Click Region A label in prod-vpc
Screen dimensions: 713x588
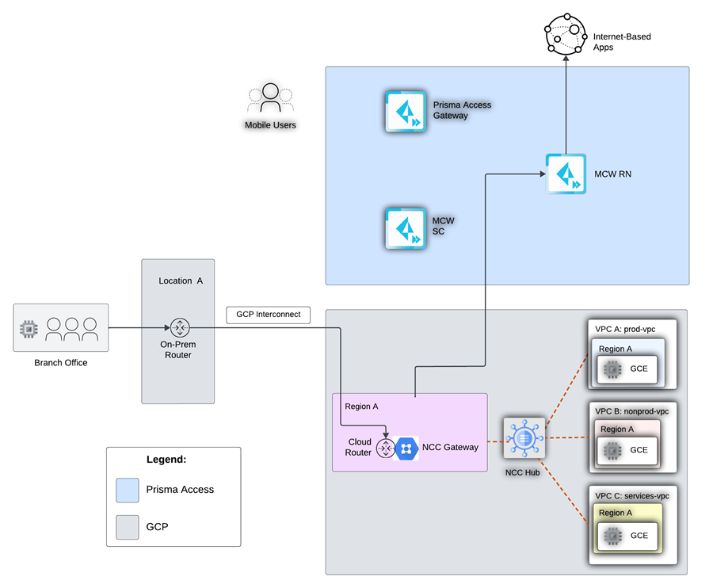pos(616,349)
